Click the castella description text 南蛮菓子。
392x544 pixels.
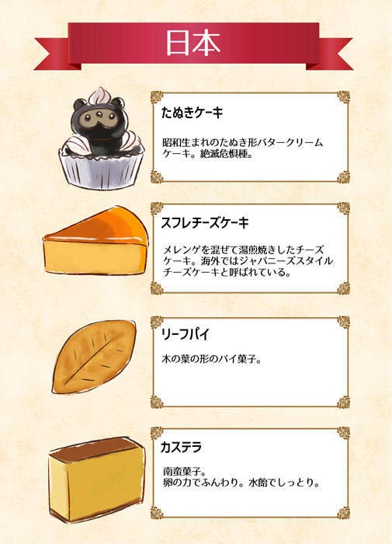click(x=185, y=472)
